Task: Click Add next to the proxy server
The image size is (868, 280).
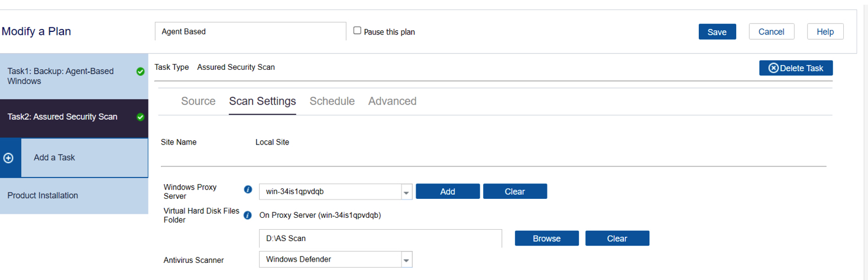Action: 448,191
